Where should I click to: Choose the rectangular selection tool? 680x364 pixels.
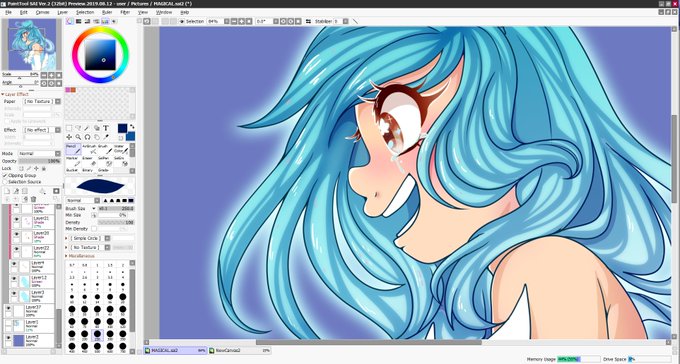tap(69, 128)
